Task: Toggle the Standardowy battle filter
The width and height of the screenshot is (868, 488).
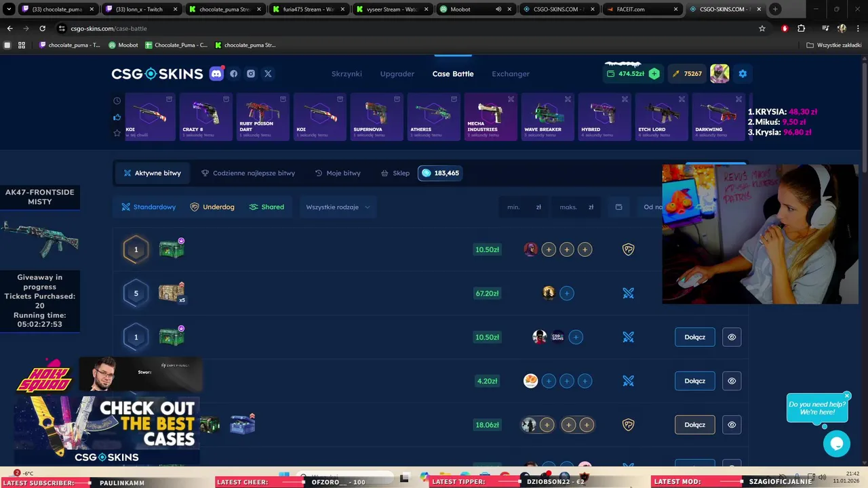Action: click(x=149, y=207)
